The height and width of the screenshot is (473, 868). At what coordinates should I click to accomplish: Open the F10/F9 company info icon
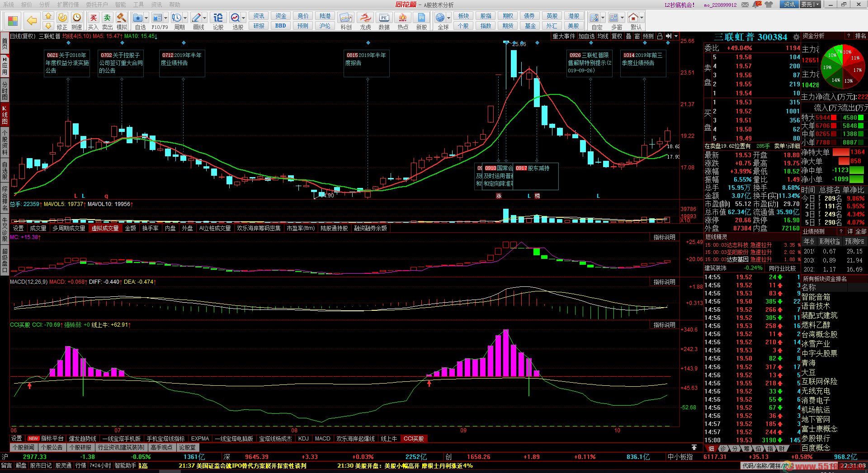(x=157, y=18)
